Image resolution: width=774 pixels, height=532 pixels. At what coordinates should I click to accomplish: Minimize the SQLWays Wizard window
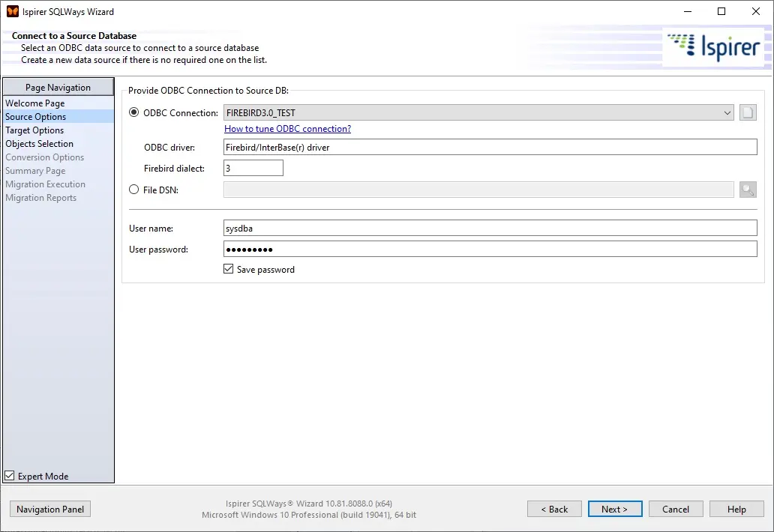(x=688, y=11)
